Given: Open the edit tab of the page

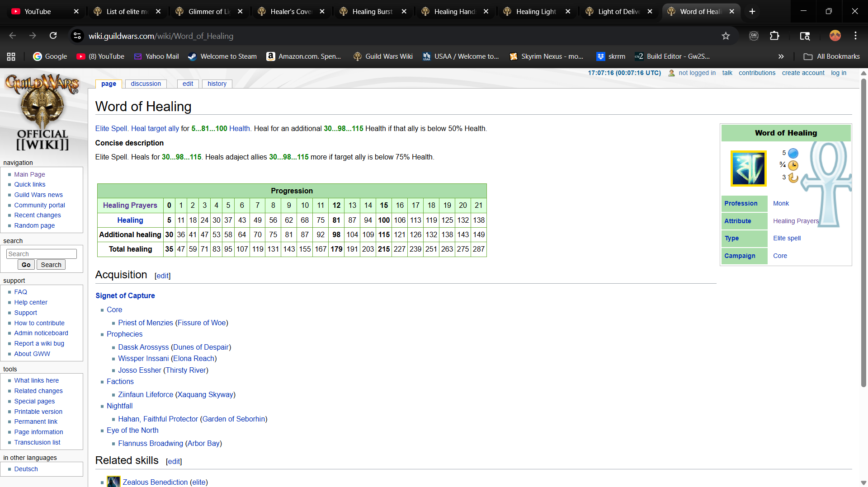Looking at the screenshot, I should [x=188, y=84].
